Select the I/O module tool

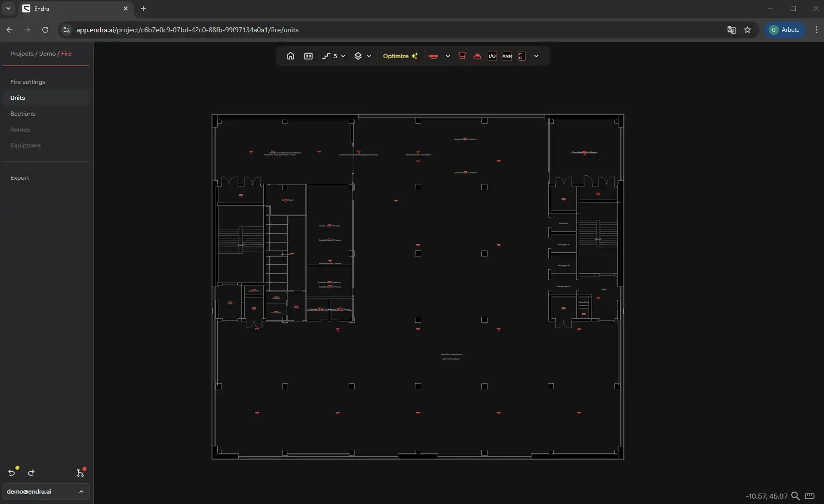pos(492,56)
